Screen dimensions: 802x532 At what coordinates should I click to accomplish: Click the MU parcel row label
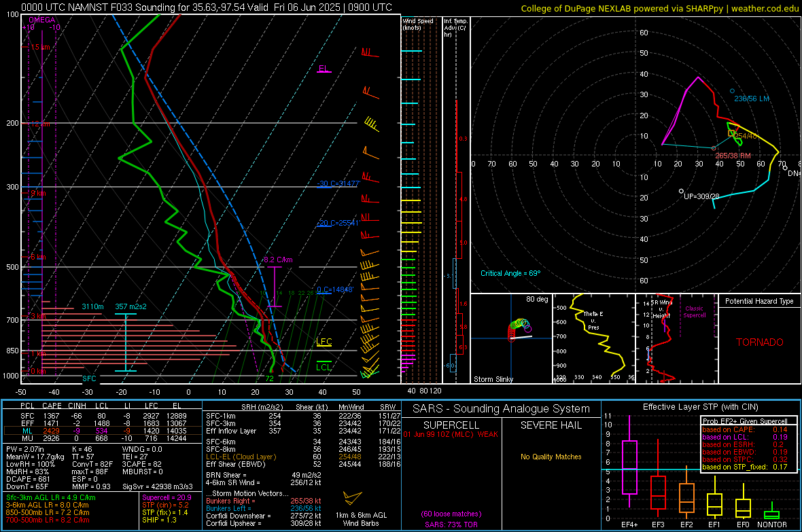(x=27, y=438)
